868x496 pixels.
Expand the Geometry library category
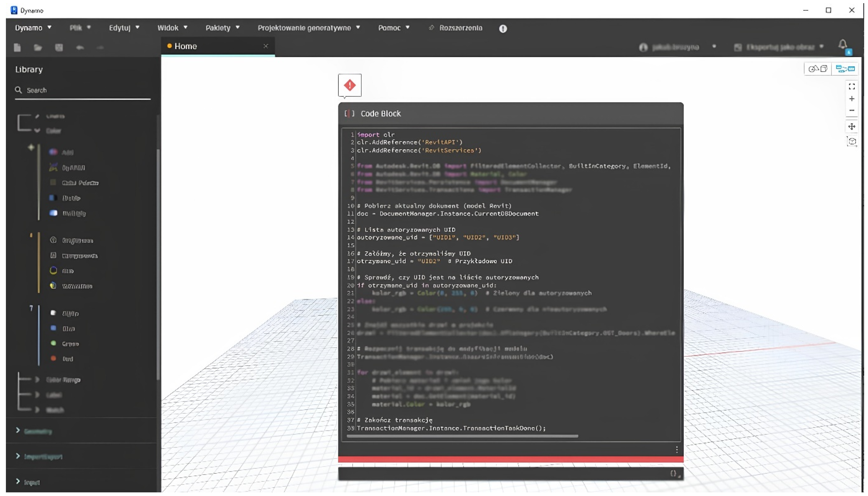[37, 431]
